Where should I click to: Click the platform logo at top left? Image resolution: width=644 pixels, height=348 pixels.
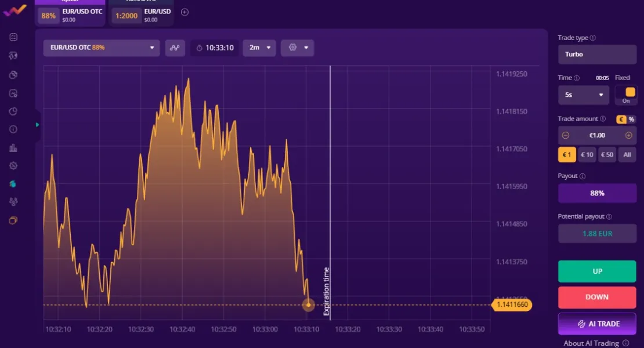click(x=15, y=10)
